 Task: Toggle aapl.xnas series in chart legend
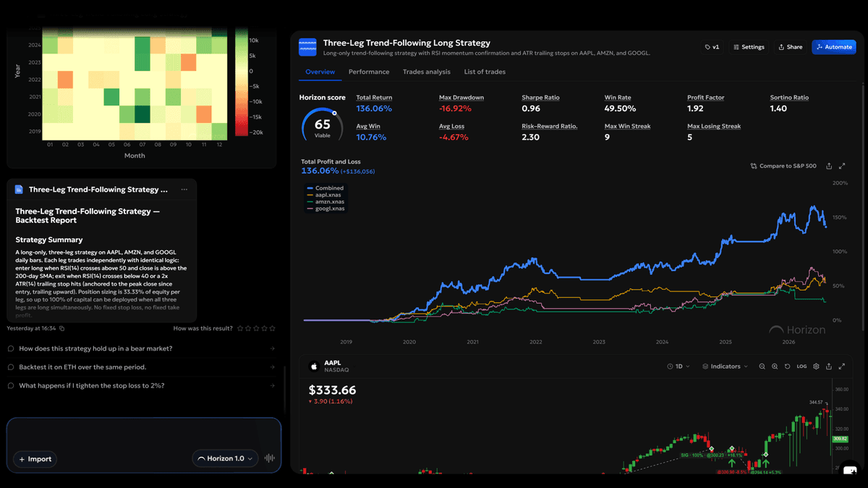pyautogui.click(x=324, y=194)
